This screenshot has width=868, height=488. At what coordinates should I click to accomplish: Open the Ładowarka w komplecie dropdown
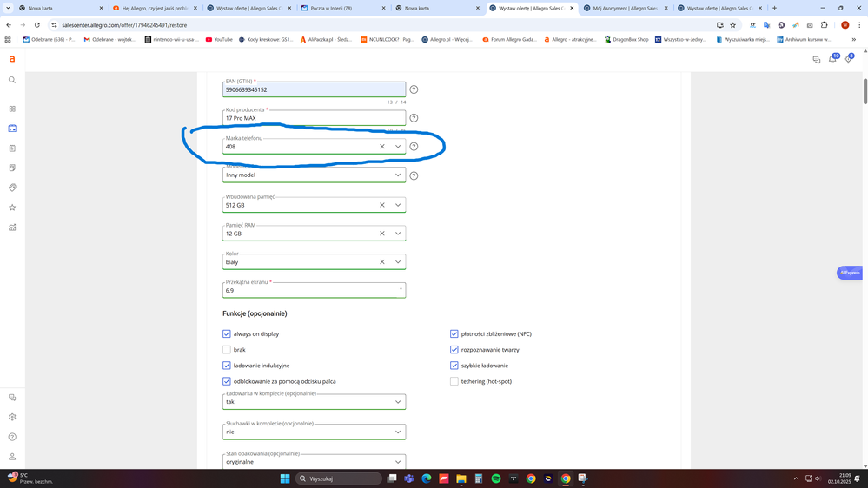pos(398,402)
